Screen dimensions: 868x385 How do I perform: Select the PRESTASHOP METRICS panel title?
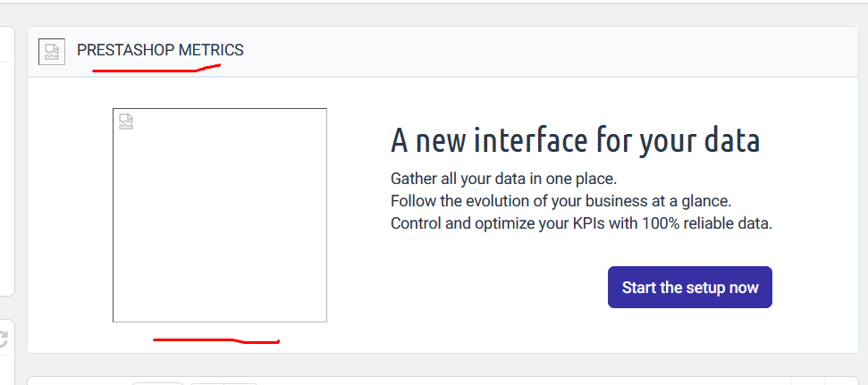pos(160,50)
